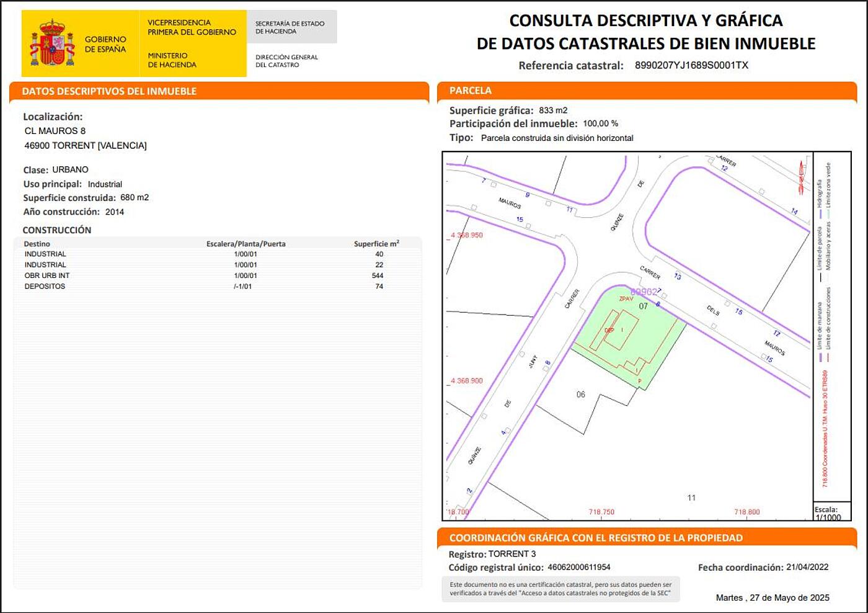The width and height of the screenshot is (868, 613).
Task: Click the 'Industrial' main use value
Action: coord(105,184)
